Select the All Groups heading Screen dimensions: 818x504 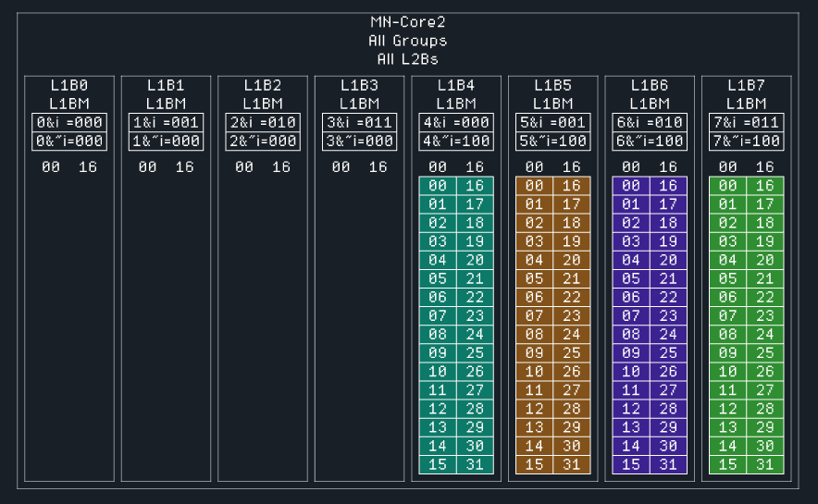tap(408, 41)
